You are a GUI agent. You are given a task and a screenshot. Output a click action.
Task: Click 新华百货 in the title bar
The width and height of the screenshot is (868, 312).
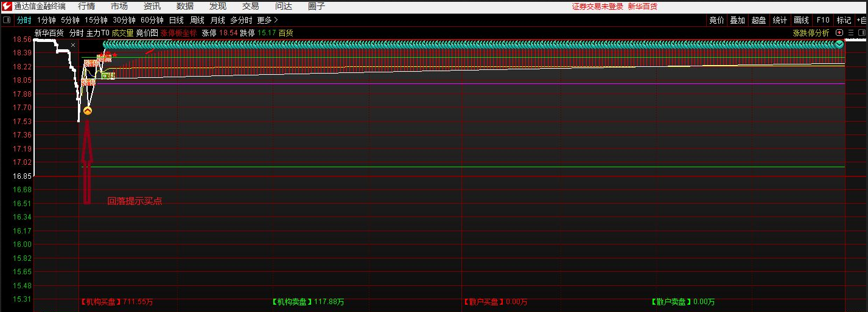[x=643, y=6]
